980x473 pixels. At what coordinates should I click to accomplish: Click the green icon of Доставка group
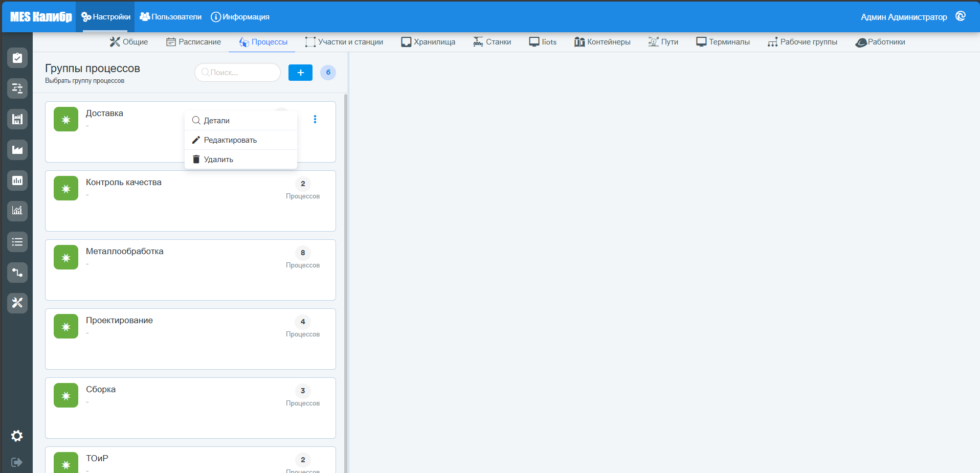(66, 119)
